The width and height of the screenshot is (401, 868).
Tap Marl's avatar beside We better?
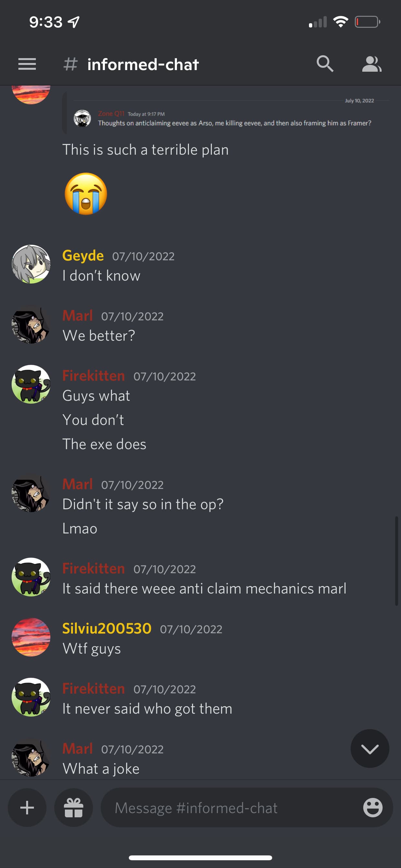(31, 325)
